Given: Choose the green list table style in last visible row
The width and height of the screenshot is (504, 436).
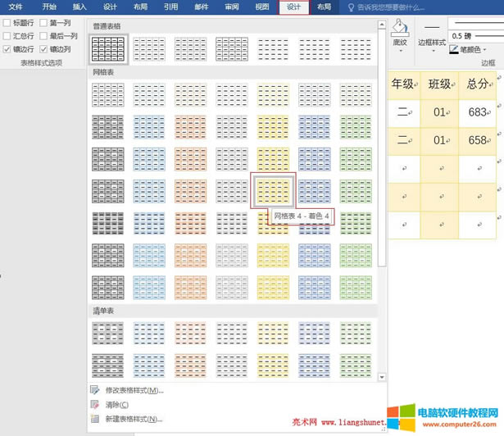Looking at the screenshot, I should pyautogui.click(x=356, y=366).
